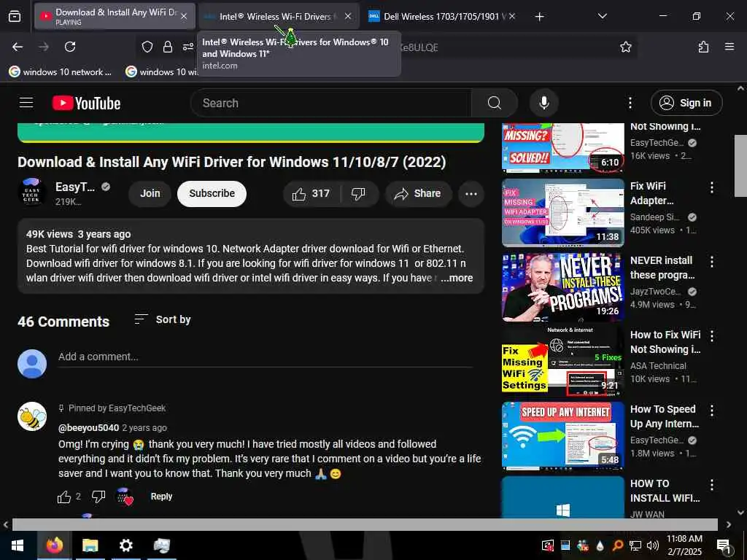Screen dimensions: 747x560
Task: Click the YouTube Search input field
Action: point(330,103)
